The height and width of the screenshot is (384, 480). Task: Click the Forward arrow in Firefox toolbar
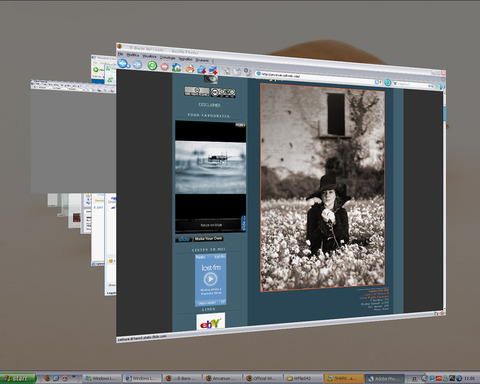137,64
